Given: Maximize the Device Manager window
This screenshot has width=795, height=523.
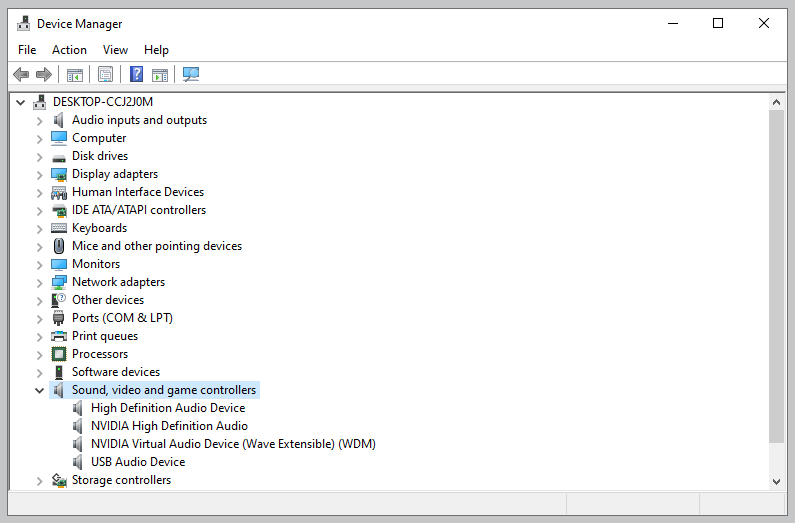Looking at the screenshot, I should [x=718, y=23].
